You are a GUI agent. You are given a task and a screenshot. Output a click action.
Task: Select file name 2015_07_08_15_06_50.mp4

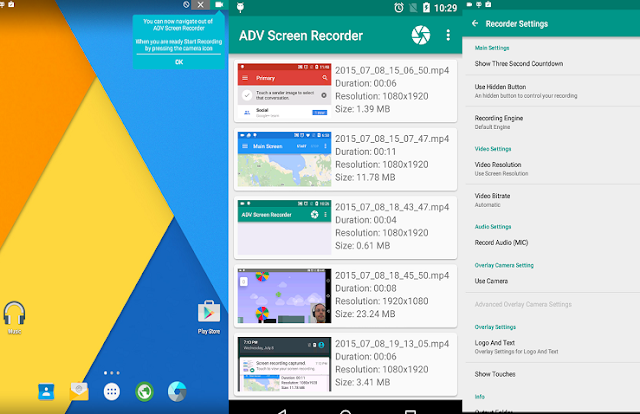click(x=392, y=70)
